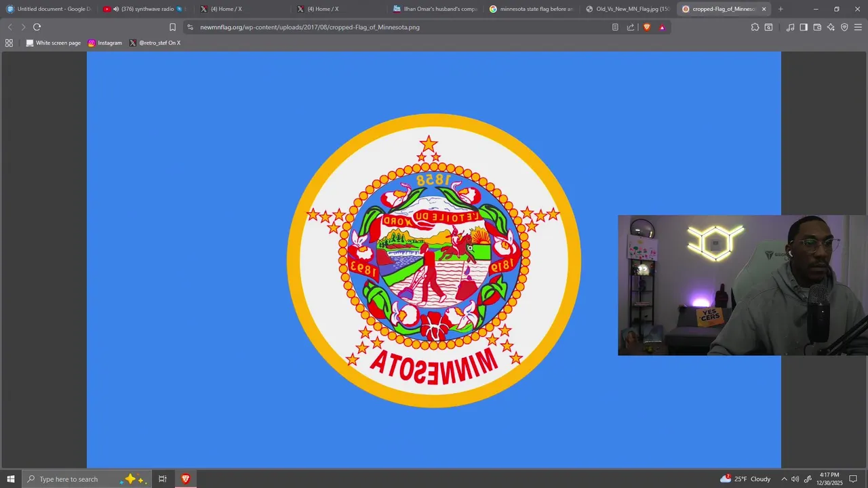Click the Brave browser taskbar icon

tap(185, 479)
